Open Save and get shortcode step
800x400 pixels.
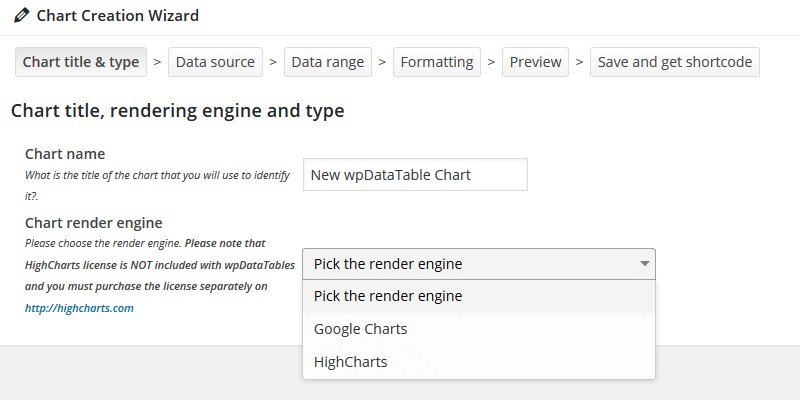(674, 62)
